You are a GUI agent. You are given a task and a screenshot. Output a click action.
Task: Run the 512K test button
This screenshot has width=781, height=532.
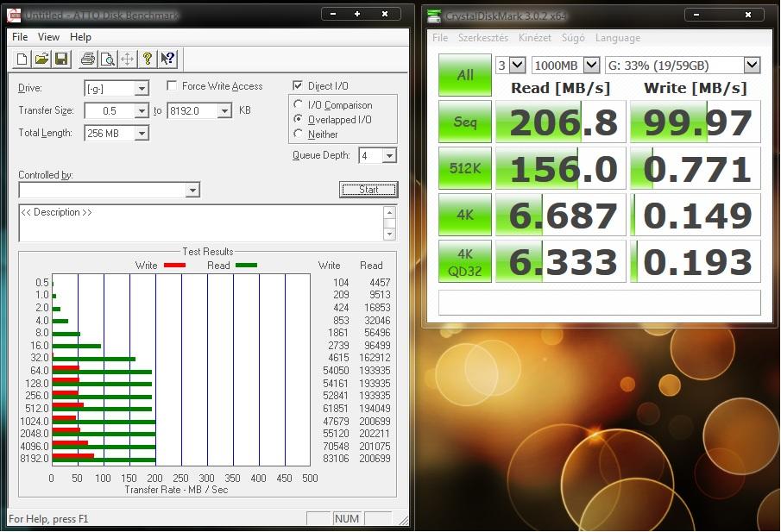pos(465,168)
